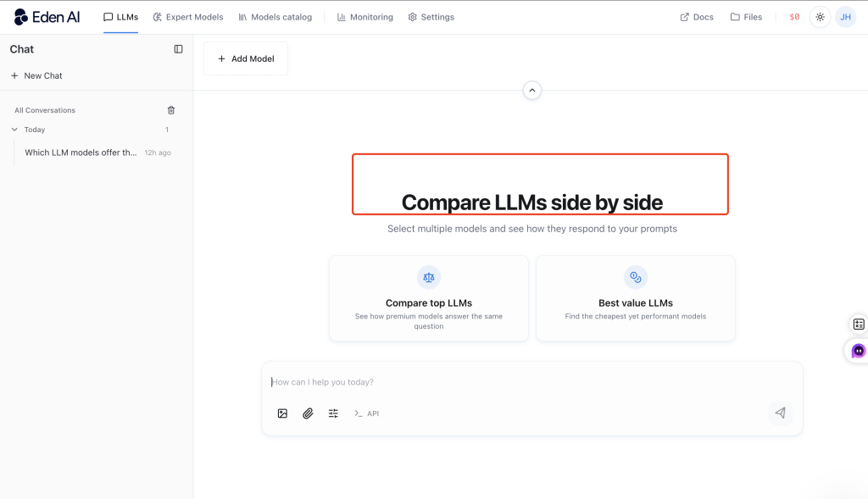
Task: Open the LLMs tab
Action: (x=120, y=17)
